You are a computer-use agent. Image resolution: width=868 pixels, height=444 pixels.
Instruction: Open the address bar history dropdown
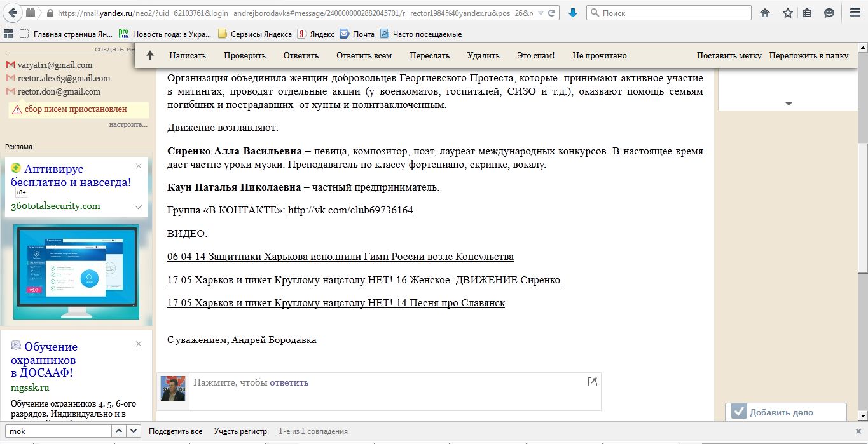[x=540, y=13]
